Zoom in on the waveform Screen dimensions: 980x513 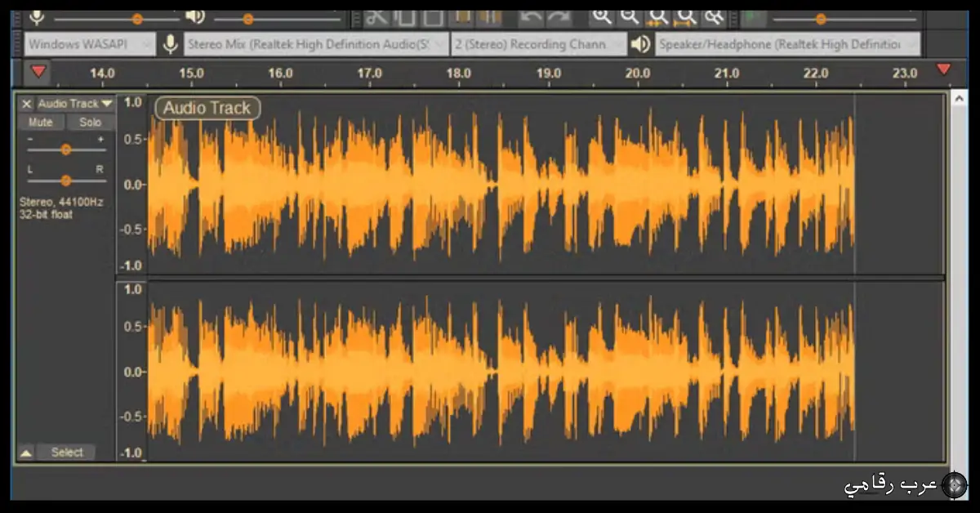click(601, 15)
